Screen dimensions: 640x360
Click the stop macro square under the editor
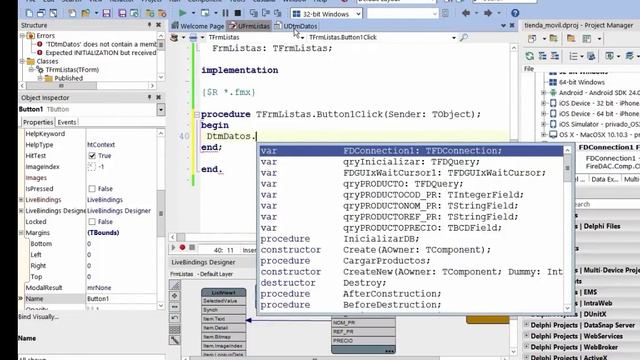point(191,247)
